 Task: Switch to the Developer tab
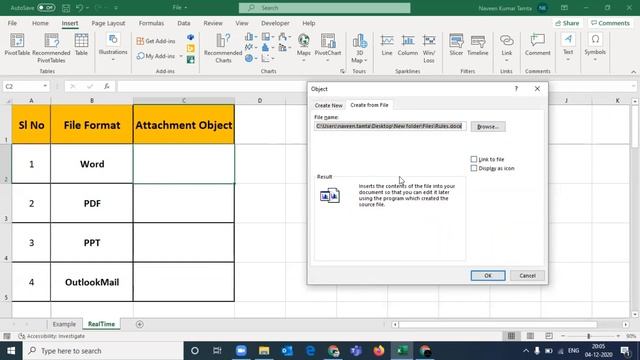275,23
